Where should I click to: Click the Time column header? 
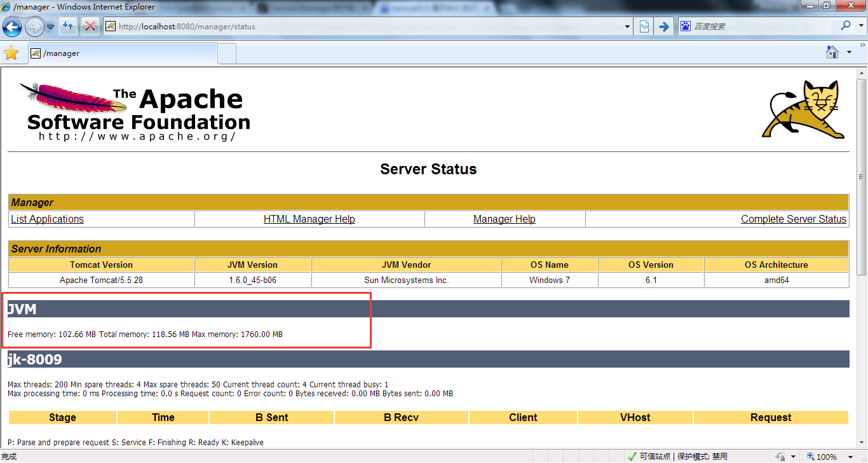pyautogui.click(x=163, y=417)
